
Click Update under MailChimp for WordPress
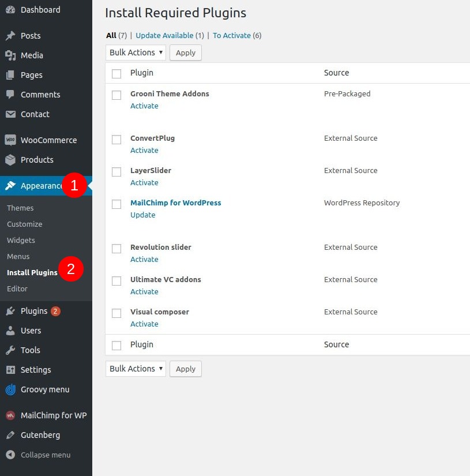click(x=143, y=215)
